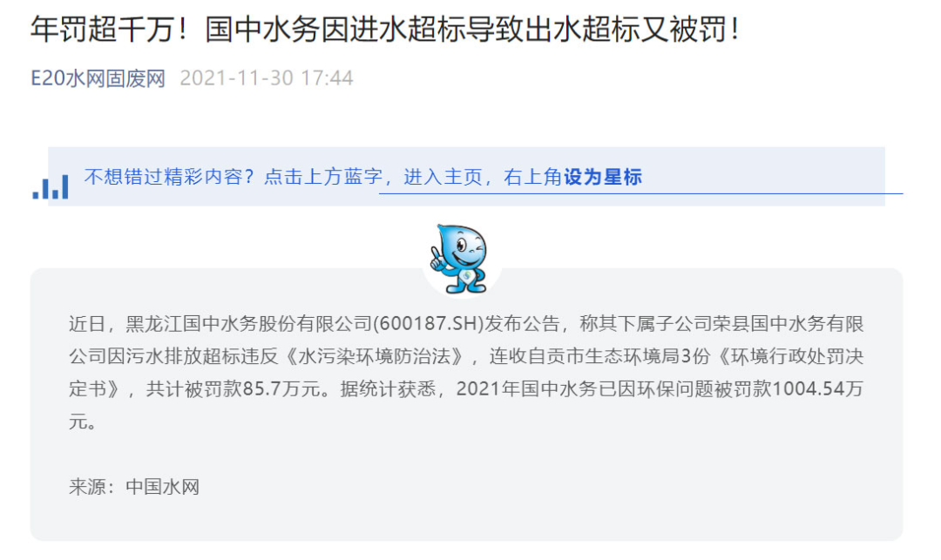This screenshot has width=941, height=560.
Task: Click the publish date 2021-11-30 17:44
Action: click(267, 78)
